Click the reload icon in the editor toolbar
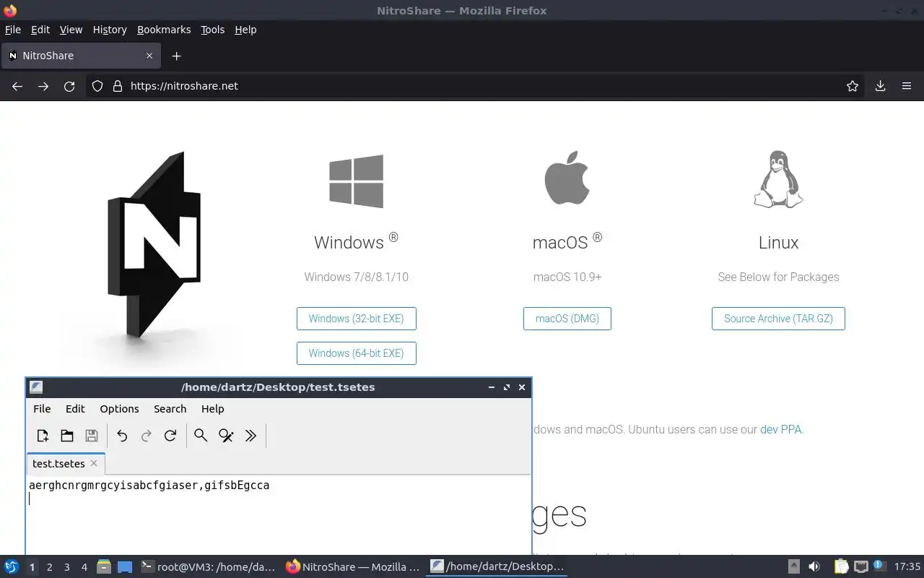Image resolution: width=924 pixels, height=578 pixels. coord(170,436)
